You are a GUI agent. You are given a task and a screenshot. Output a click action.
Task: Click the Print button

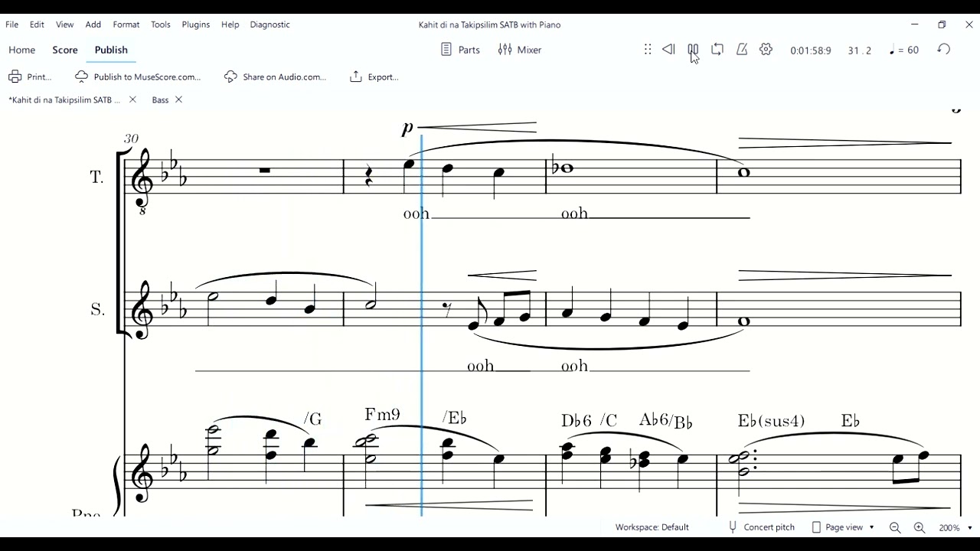click(30, 77)
